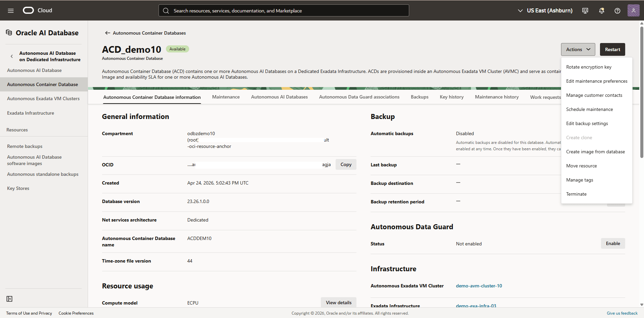The image size is (644, 318).
Task: Click Autonomous Container Databases breadcrumb link
Action: click(149, 33)
